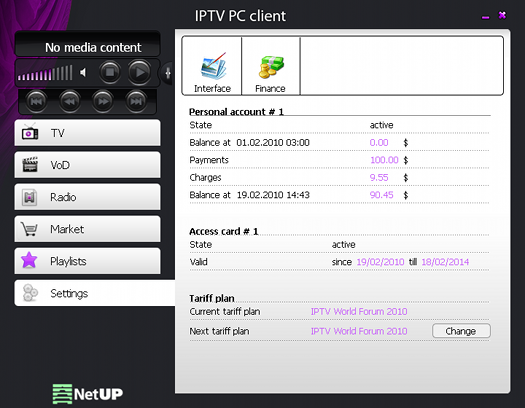The height and width of the screenshot is (408, 525).
Task: Mute audio with the speaker icon
Action: 83,72
